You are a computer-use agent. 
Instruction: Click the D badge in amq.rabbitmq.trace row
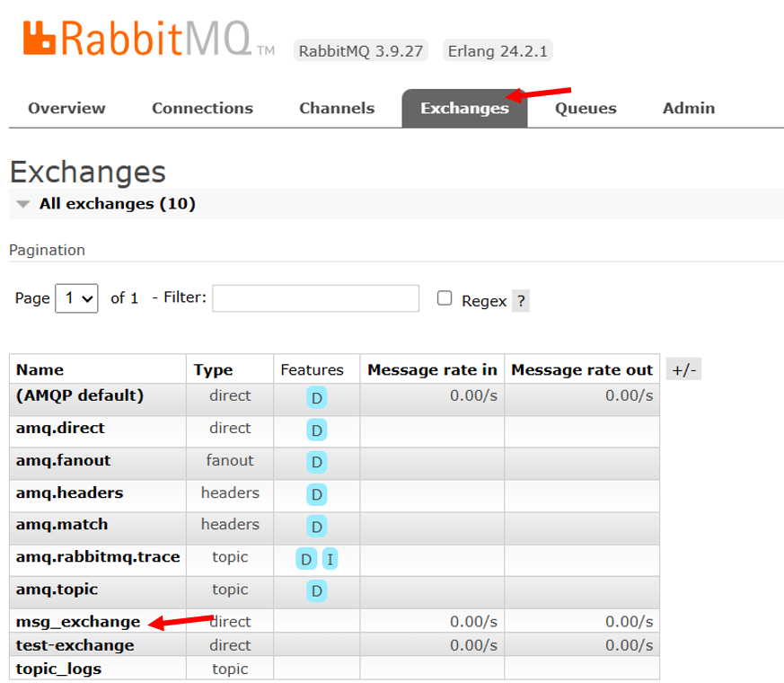pyautogui.click(x=306, y=559)
